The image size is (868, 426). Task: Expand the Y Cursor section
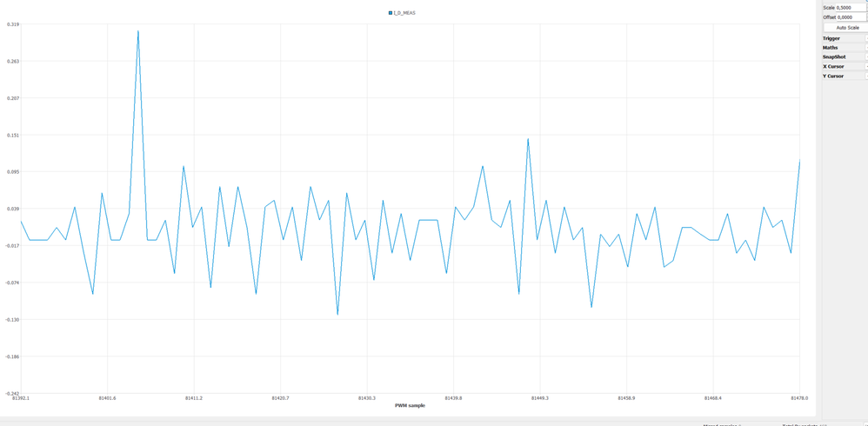(x=845, y=76)
